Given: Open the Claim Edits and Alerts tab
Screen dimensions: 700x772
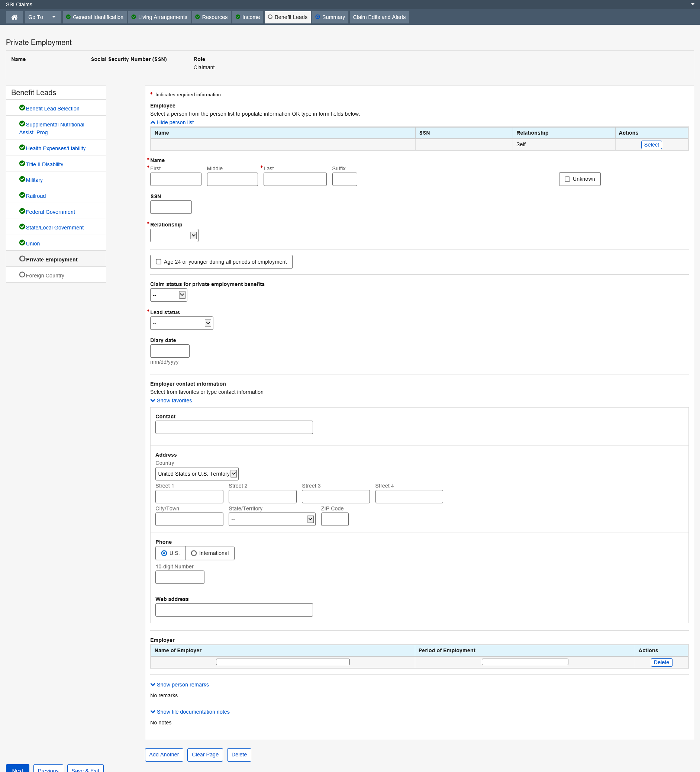Looking at the screenshot, I should [379, 17].
